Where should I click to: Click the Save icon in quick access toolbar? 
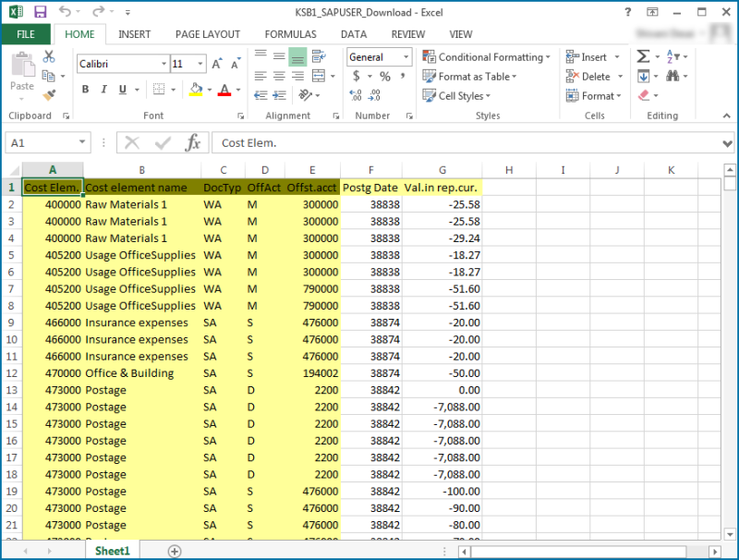coord(40,12)
